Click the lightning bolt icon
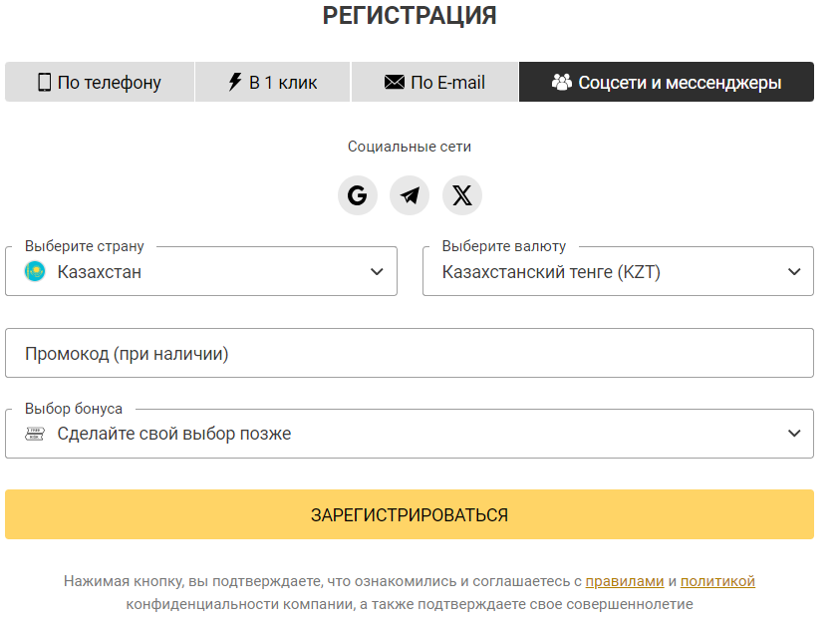 pos(235,82)
